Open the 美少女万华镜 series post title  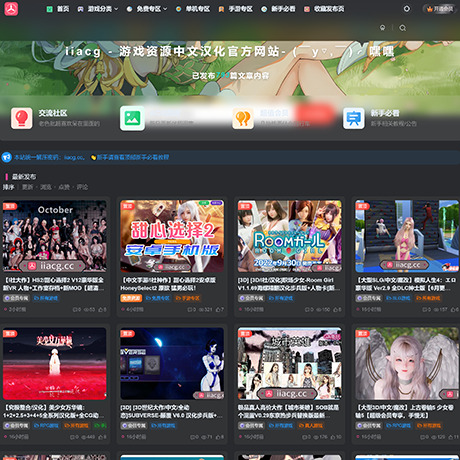(54, 411)
